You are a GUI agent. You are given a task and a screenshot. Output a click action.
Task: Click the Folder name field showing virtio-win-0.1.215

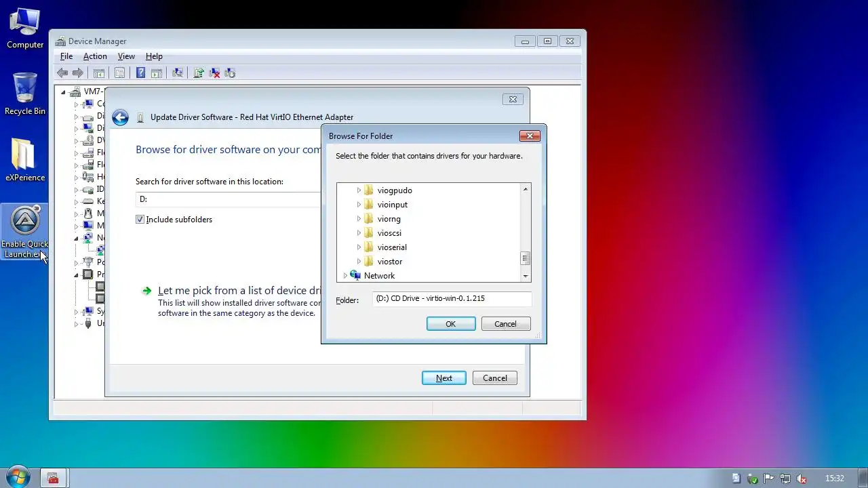pyautogui.click(x=452, y=299)
